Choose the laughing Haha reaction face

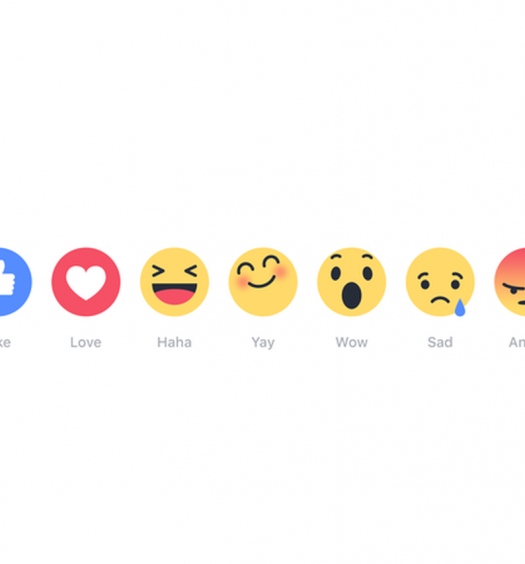pos(174,282)
